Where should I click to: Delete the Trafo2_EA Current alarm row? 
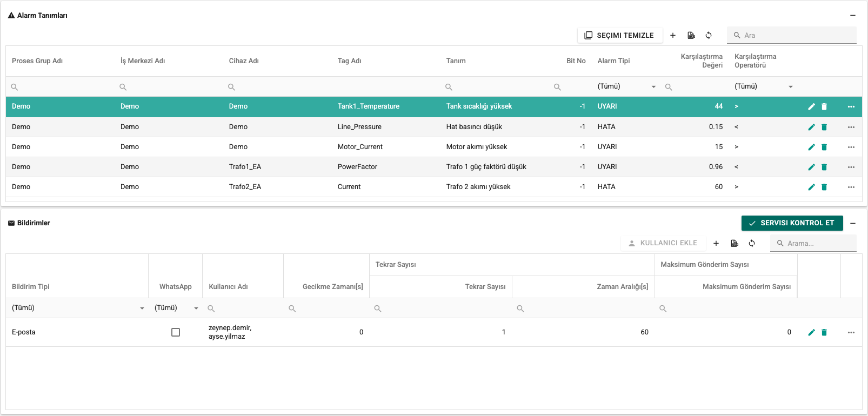point(824,187)
